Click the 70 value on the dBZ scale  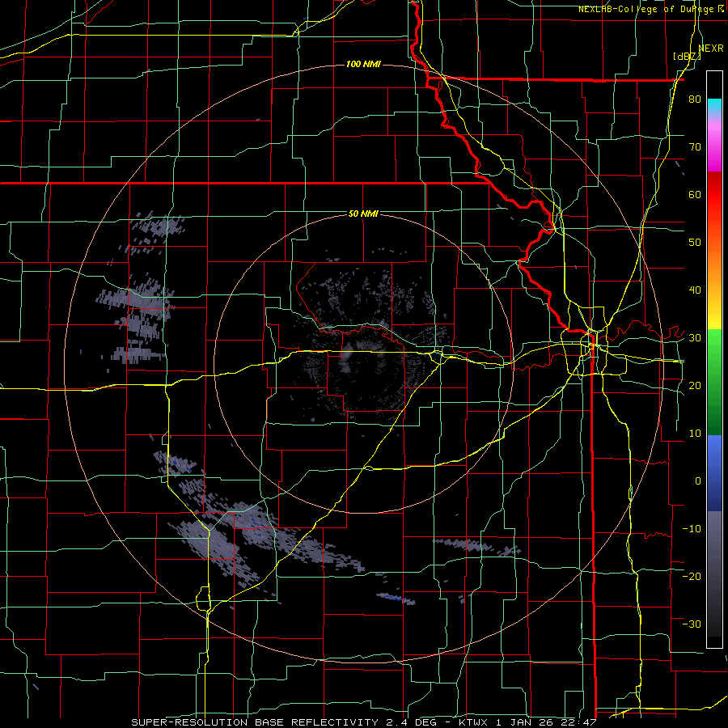point(695,146)
